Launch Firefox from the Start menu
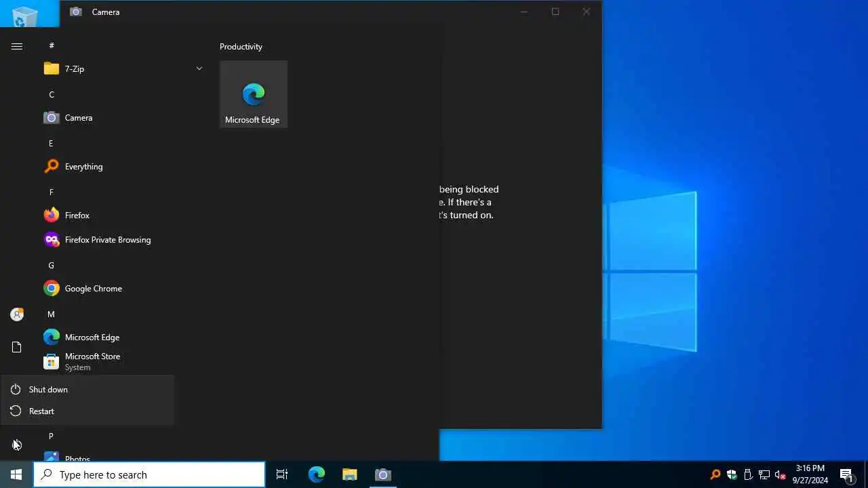This screenshot has width=868, height=488. (x=123, y=216)
